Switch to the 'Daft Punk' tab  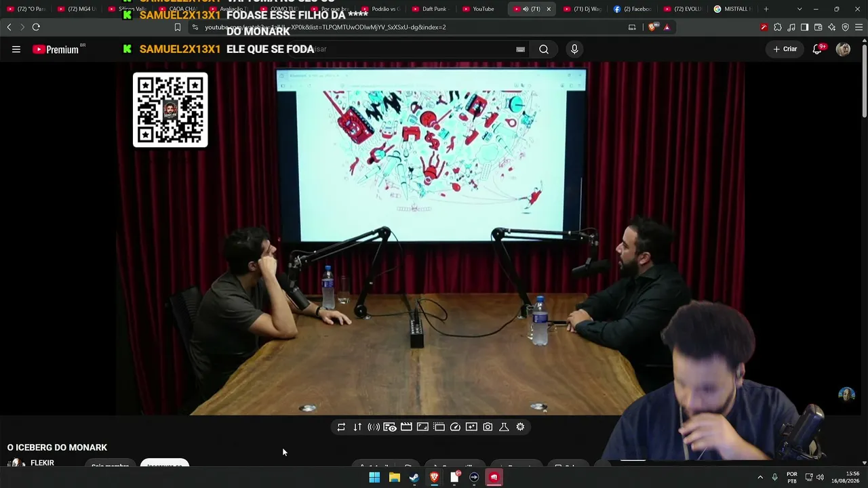click(431, 9)
